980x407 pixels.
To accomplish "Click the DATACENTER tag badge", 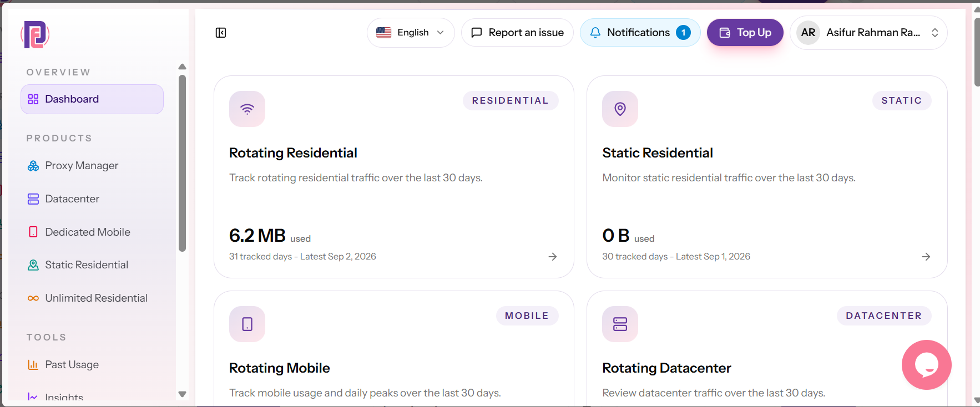I will point(884,316).
